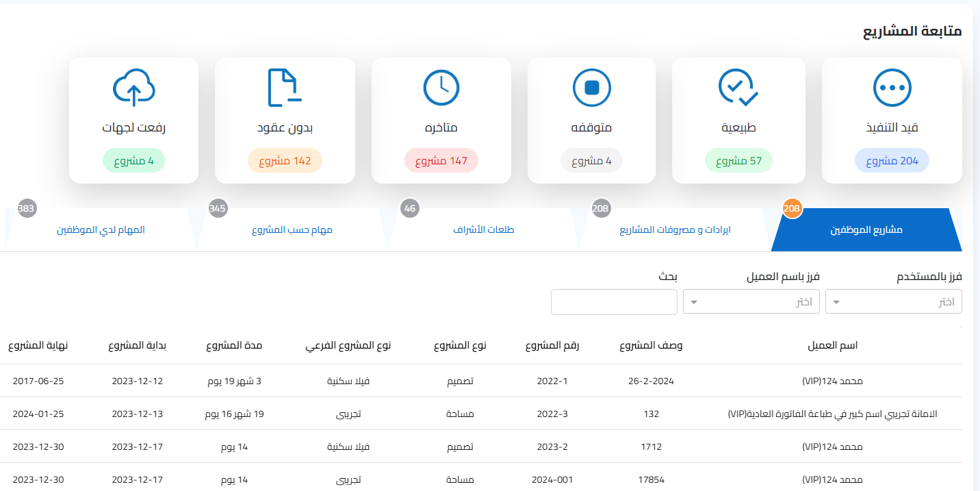Click نهاية المشروع column header

[38, 346]
